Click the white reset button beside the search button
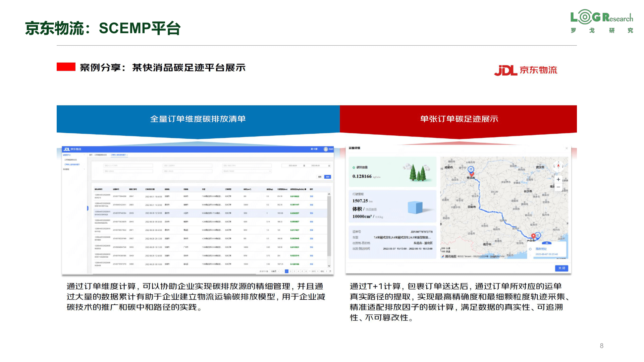The image size is (644, 362). point(320,177)
